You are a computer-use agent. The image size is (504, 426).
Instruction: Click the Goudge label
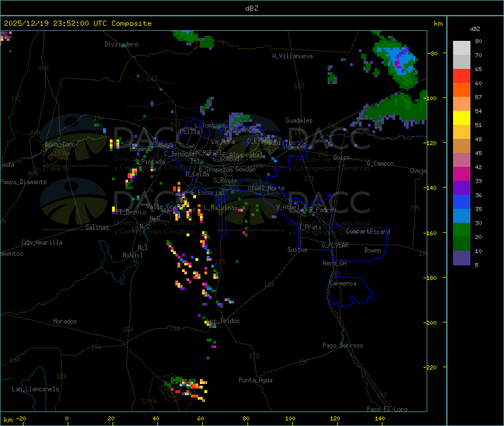[x=246, y=169]
